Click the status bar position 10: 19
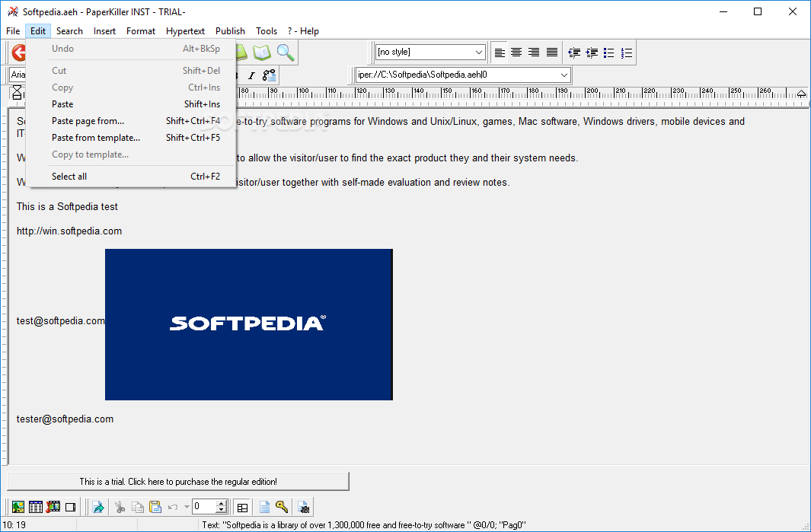 14,525
